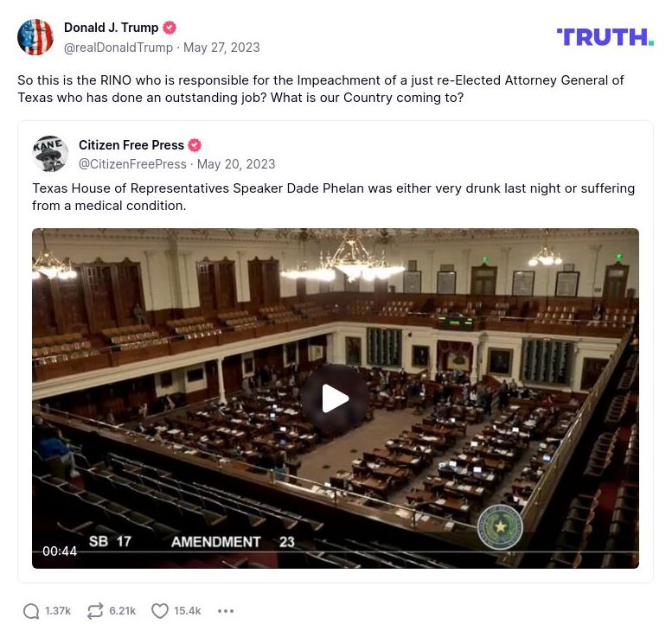672x637 pixels.
Task: Open quoted post text about Dade Phelan
Action: (x=334, y=197)
